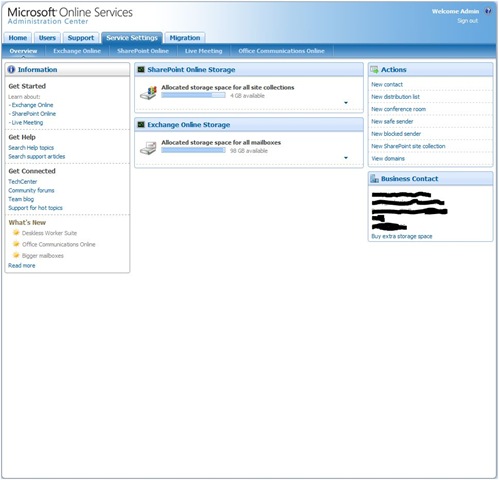Open the SharePoint Online learn-about link
The height and width of the screenshot is (480, 499).
click(x=34, y=114)
